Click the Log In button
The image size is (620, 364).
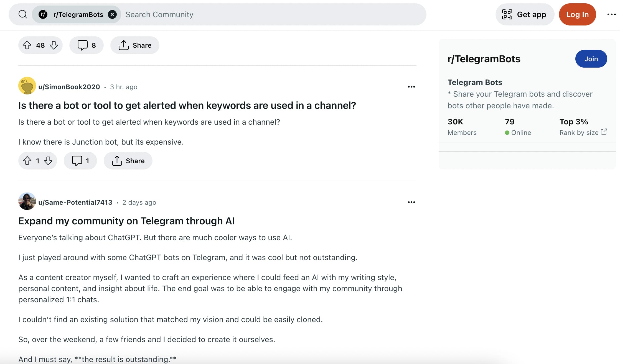click(x=577, y=14)
